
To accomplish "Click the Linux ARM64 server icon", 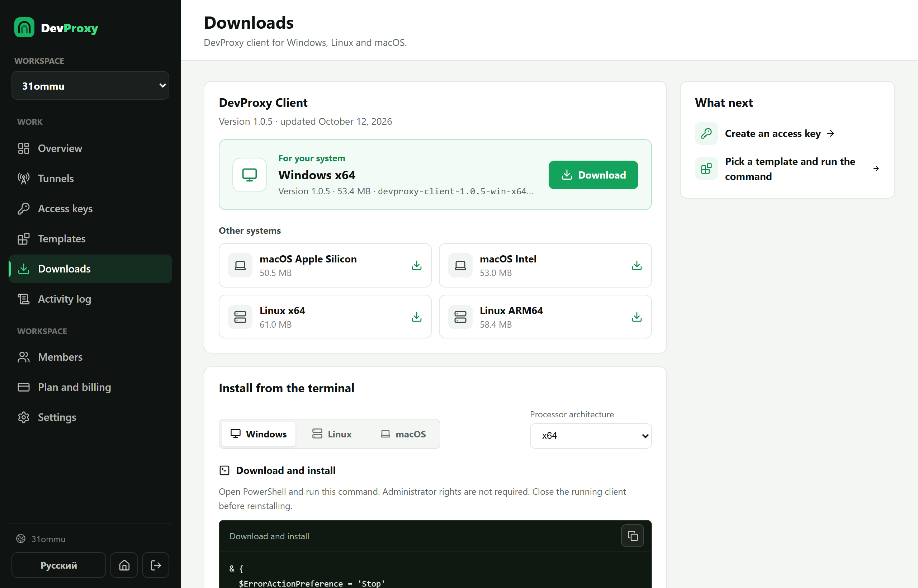I will (460, 317).
